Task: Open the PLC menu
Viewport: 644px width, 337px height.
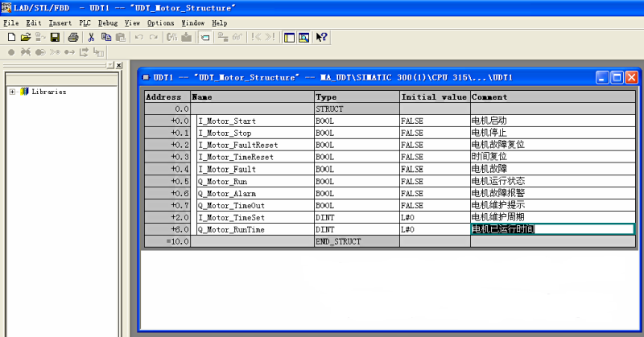Action: (x=85, y=23)
